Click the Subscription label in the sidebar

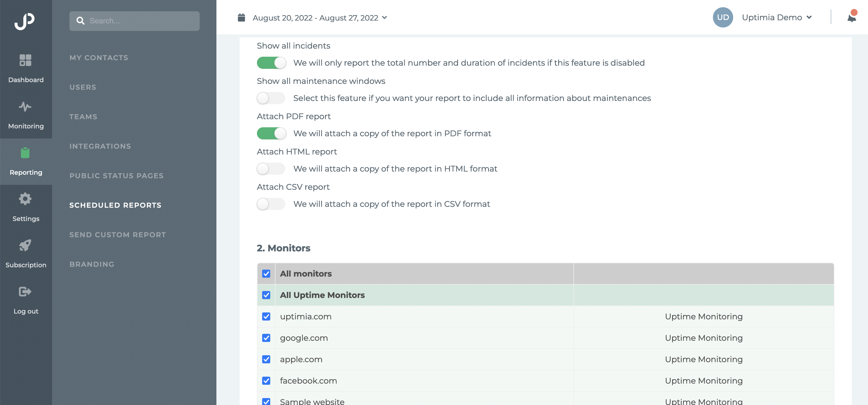[x=26, y=265]
